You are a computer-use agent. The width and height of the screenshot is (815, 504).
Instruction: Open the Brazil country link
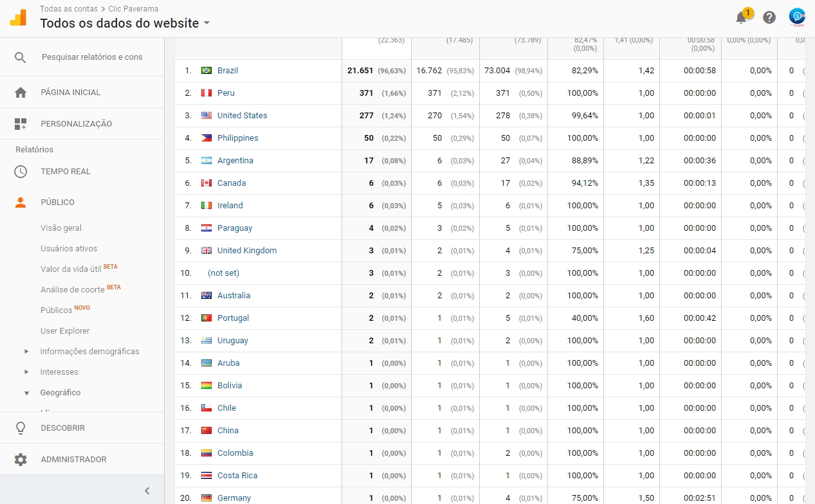[x=228, y=71]
